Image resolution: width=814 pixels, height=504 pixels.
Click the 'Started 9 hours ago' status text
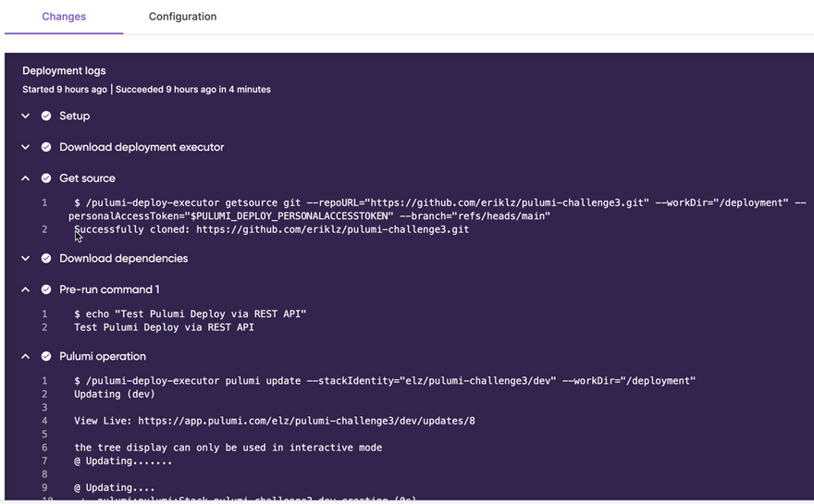pos(65,90)
